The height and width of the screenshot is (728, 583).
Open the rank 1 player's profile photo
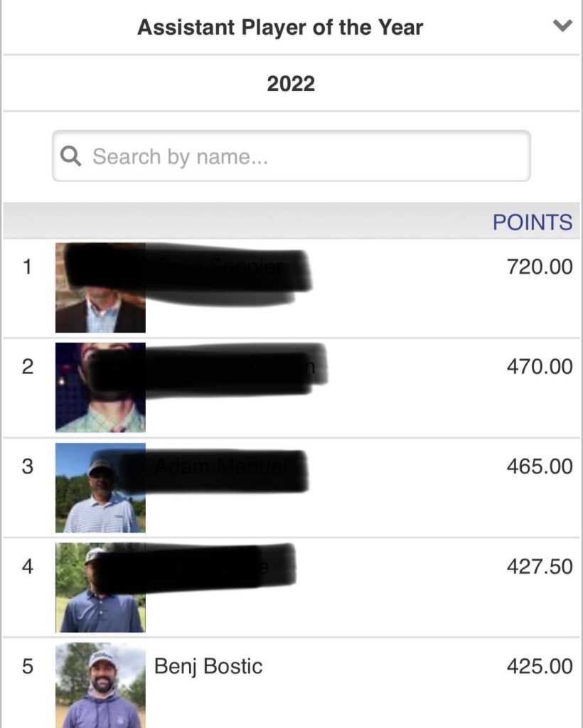[100, 288]
